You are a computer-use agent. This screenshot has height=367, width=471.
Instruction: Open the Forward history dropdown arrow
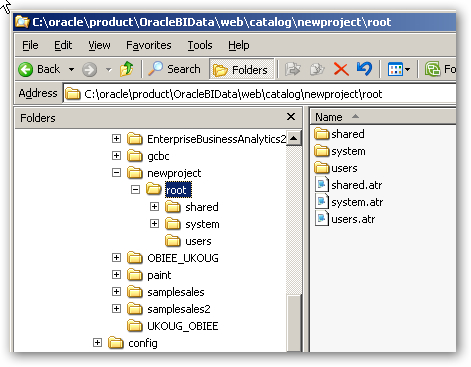(x=108, y=70)
